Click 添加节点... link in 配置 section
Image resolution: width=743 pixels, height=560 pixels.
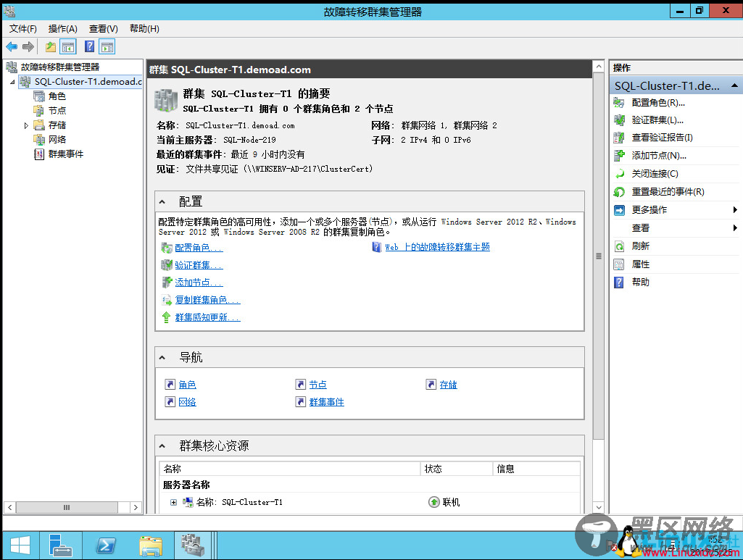point(199,283)
